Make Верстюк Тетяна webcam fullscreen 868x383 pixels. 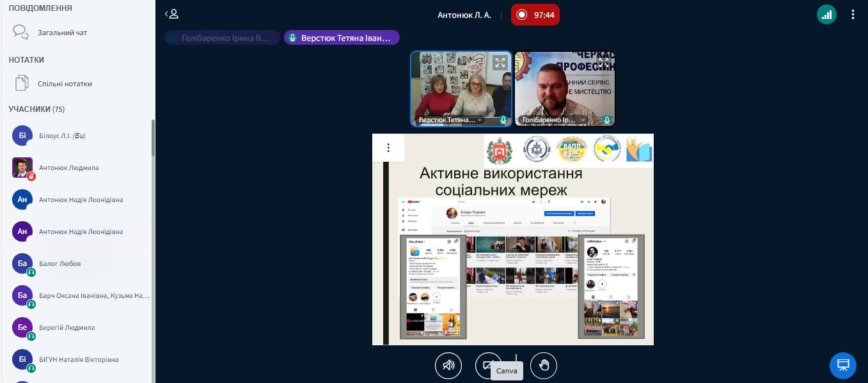pos(500,63)
